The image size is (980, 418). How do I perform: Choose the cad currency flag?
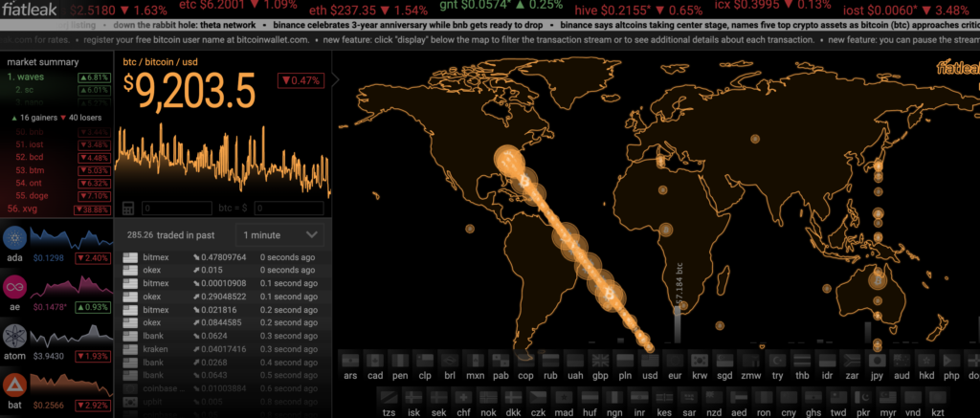click(x=375, y=361)
